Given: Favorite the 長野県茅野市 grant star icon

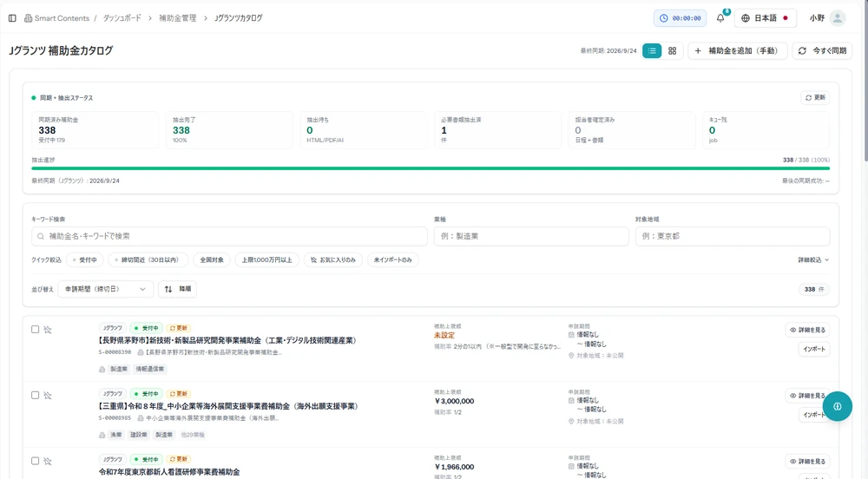Looking at the screenshot, I should 48,330.
